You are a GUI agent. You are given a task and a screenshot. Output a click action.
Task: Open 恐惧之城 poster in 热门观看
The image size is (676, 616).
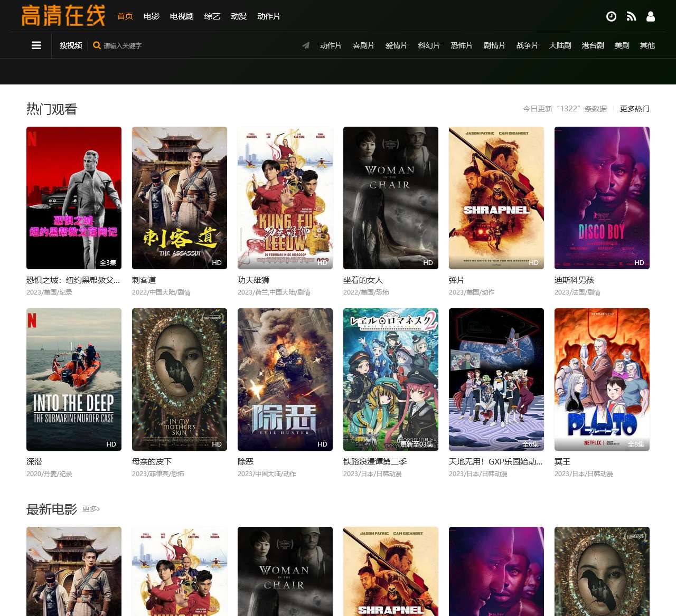click(74, 198)
